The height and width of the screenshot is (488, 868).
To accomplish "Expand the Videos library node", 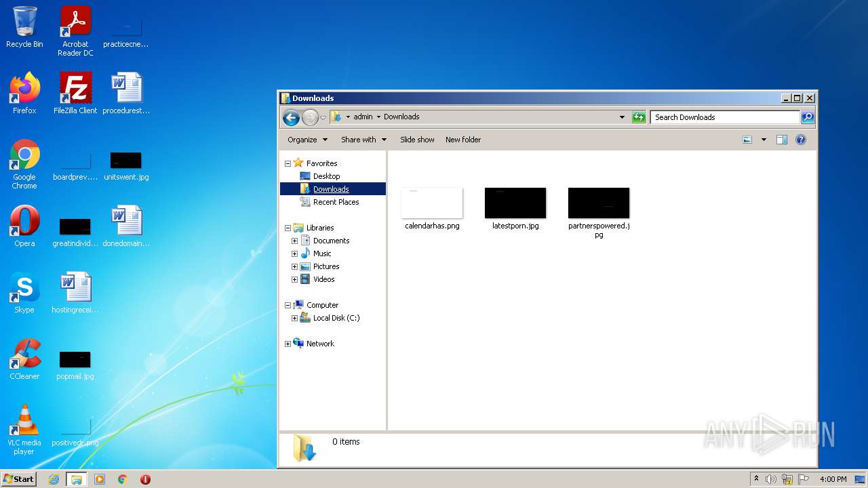I will pyautogui.click(x=294, y=279).
